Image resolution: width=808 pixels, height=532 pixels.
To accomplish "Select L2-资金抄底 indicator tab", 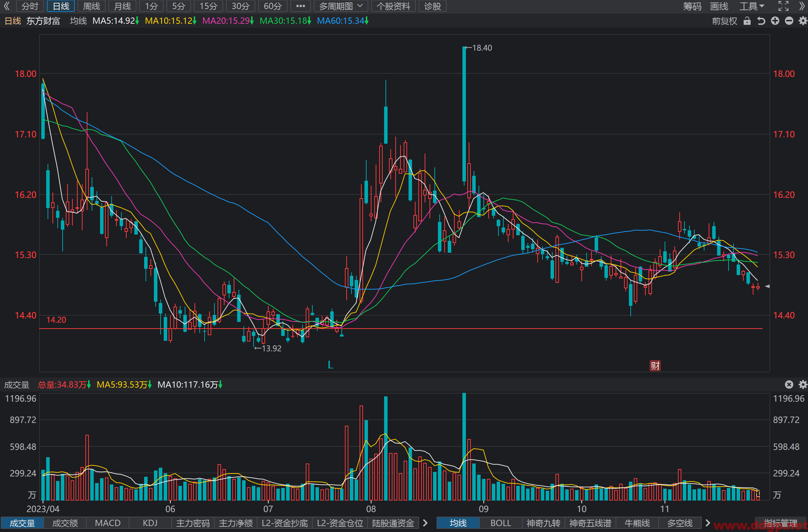I will [x=285, y=523].
